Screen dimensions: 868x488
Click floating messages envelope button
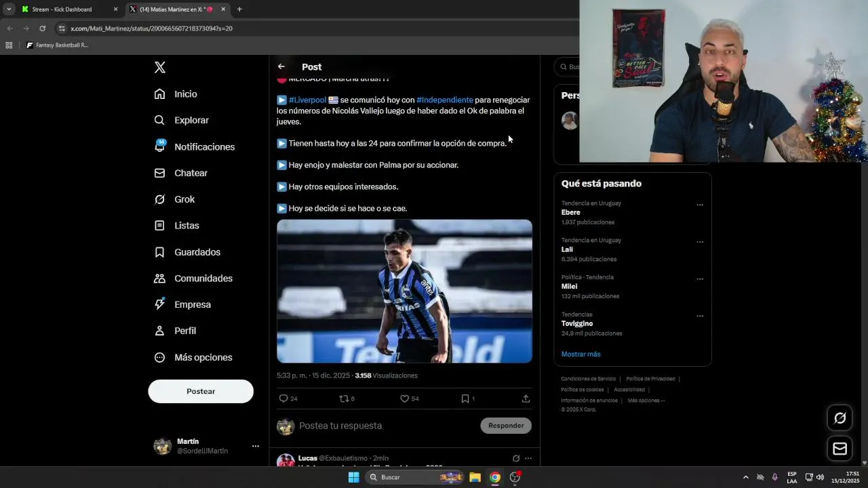tap(840, 449)
